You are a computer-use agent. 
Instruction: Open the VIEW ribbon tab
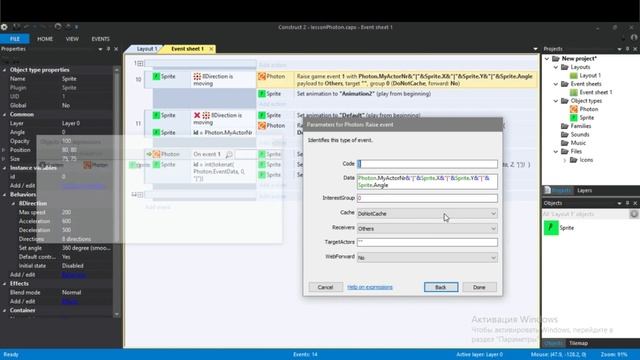pos(72,39)
